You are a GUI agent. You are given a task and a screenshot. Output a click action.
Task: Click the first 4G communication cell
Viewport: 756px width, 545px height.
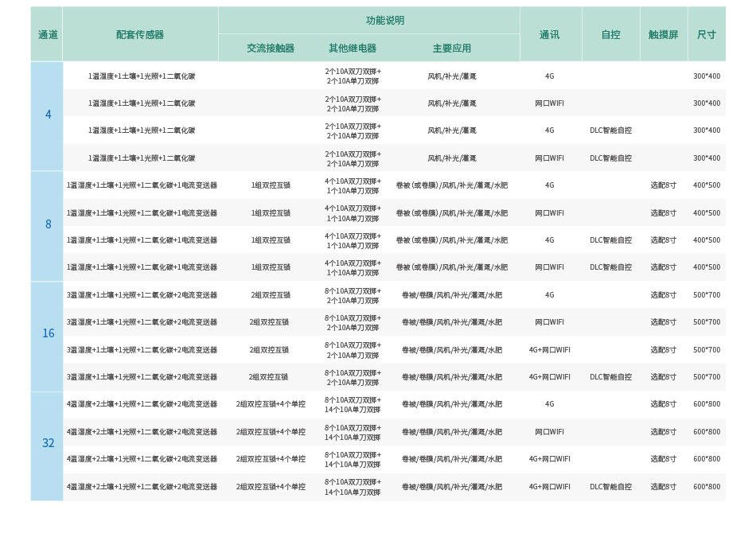[550, 75]
